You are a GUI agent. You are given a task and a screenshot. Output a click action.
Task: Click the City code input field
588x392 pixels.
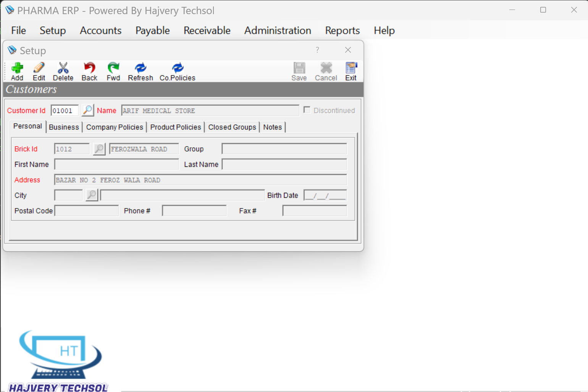click(x=68, y=195)
